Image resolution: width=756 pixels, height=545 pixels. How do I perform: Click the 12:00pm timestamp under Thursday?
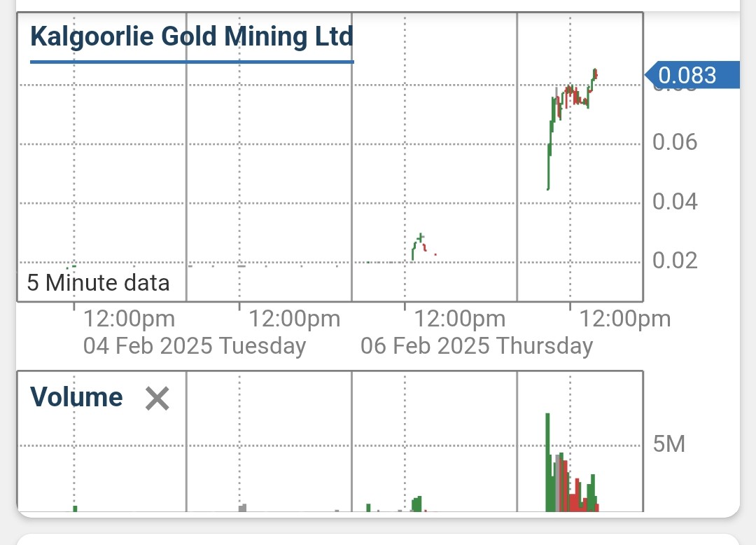click(625, 319)
